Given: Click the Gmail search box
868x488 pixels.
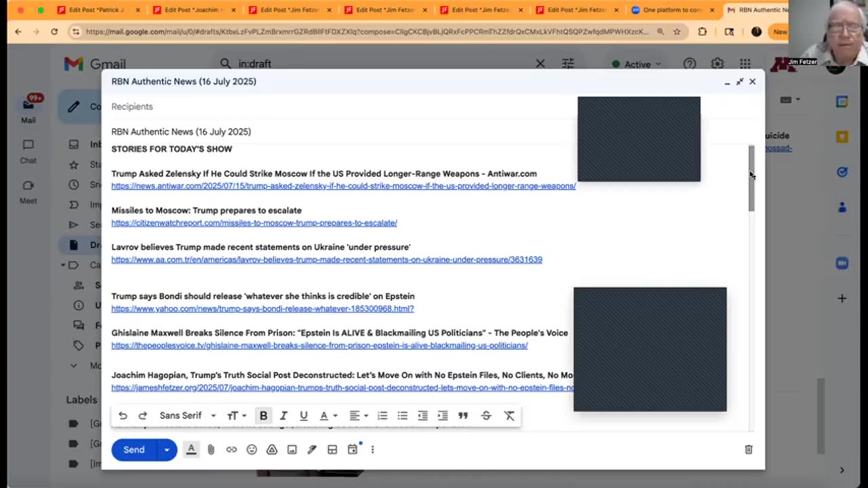Looking at the screenshot, I should (x=380, y=64).
